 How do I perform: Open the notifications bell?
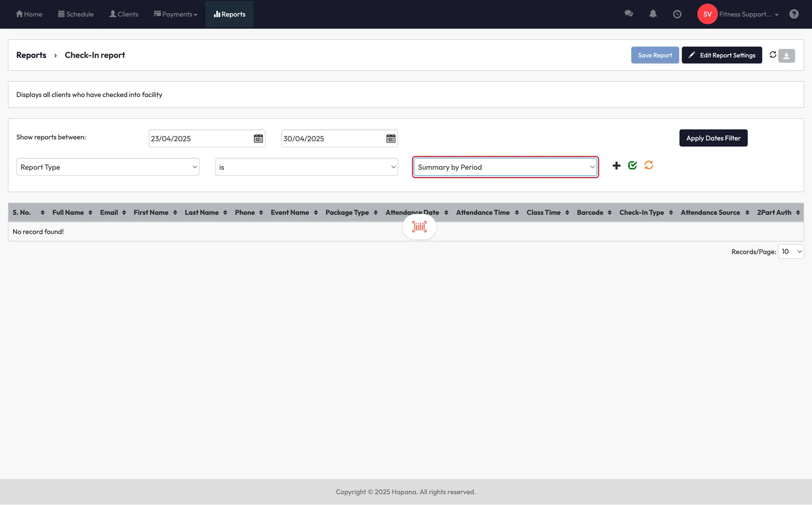pos(653,14)
